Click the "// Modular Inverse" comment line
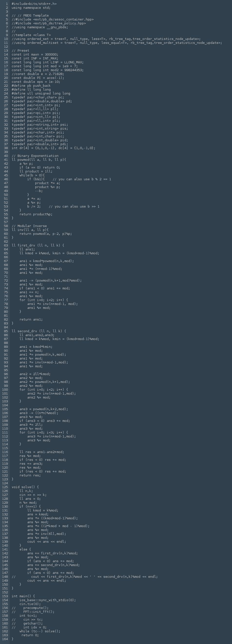The height and width of the screenshot is (644, 232). click(x=29, y=226)
